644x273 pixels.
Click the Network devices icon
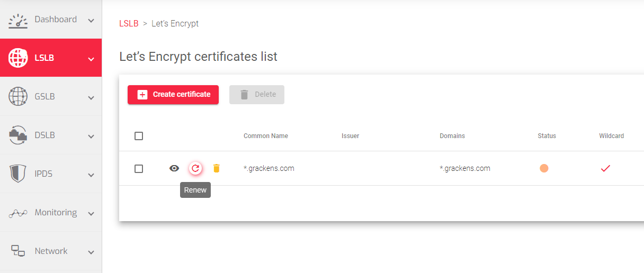pos(18,251)
